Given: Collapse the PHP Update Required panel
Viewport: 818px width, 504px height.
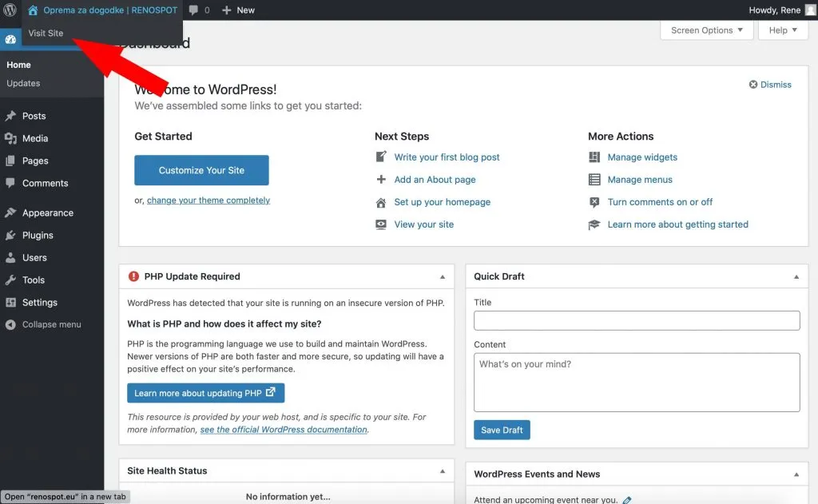Looking at the screenshot, I should click(443, 277).
